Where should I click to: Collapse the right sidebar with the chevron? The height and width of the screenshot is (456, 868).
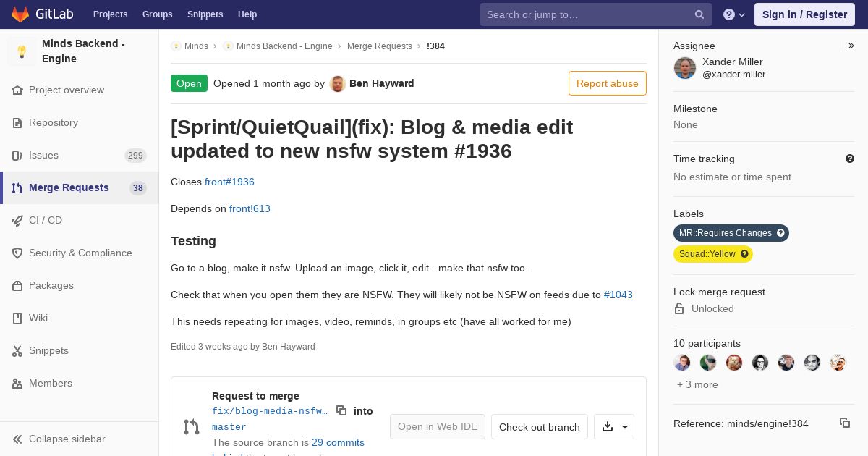click(851, 46)
